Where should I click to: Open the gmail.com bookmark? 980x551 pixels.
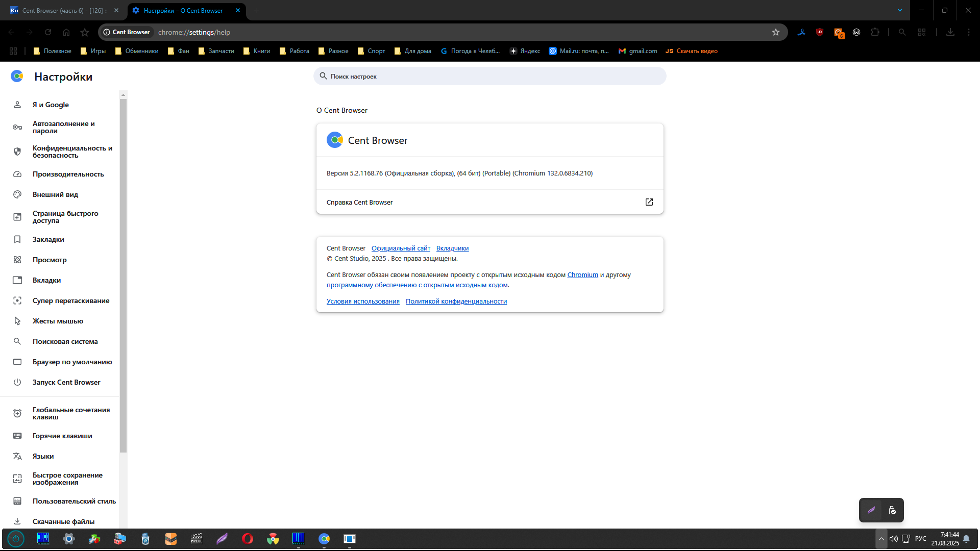coord(638,51)
